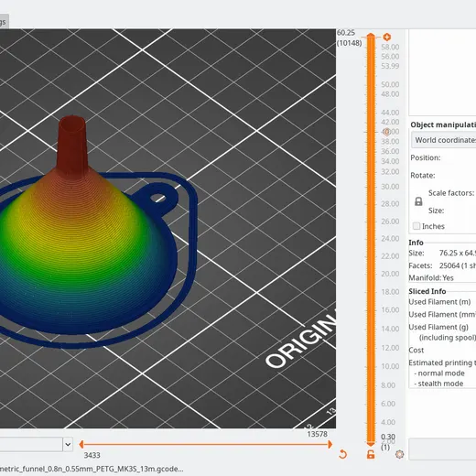
Task: Click the 30.00 layer height tick label
Action: click(x=390, y=187)
